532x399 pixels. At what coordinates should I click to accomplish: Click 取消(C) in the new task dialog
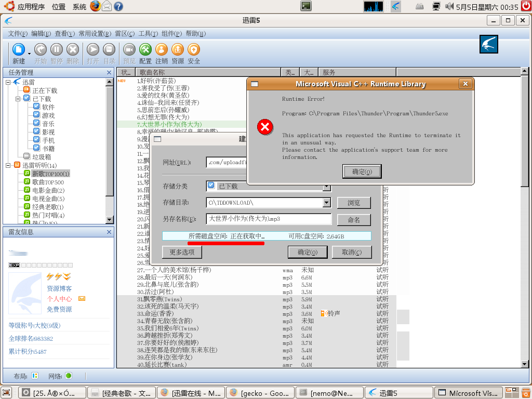coord(352,252)
